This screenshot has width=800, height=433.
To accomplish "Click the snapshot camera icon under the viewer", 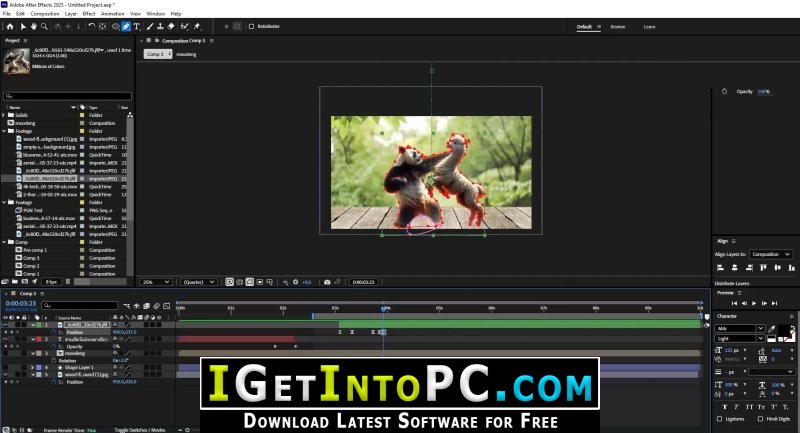I will 327,282.
